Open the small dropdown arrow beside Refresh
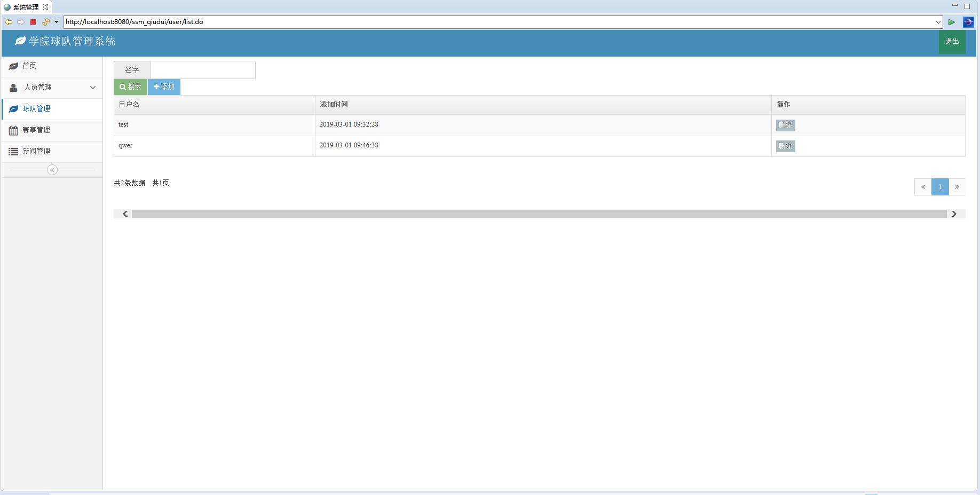This screenshot has width=980, height=495. tap(56, 22)
